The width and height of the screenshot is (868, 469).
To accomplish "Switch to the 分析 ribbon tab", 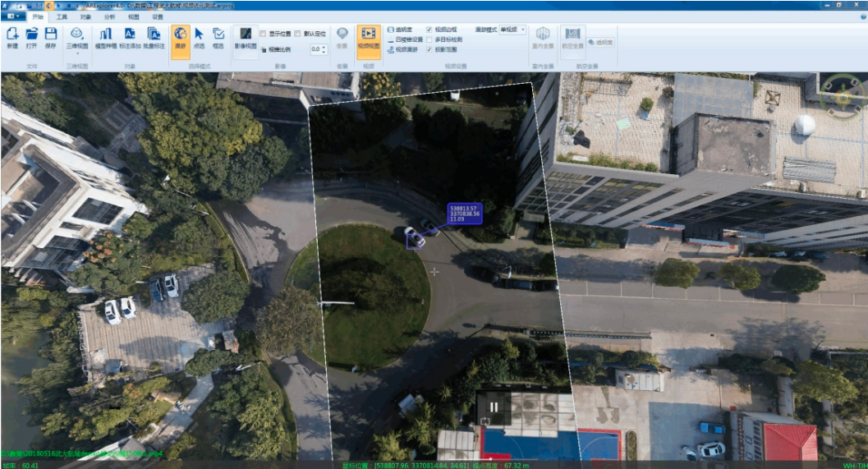I will click(x=109, y=16).
